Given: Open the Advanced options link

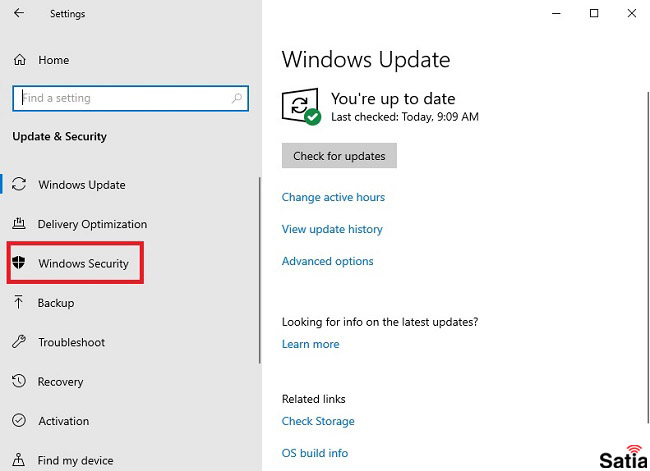Looking at the screenshot, I should pos(327,261).
